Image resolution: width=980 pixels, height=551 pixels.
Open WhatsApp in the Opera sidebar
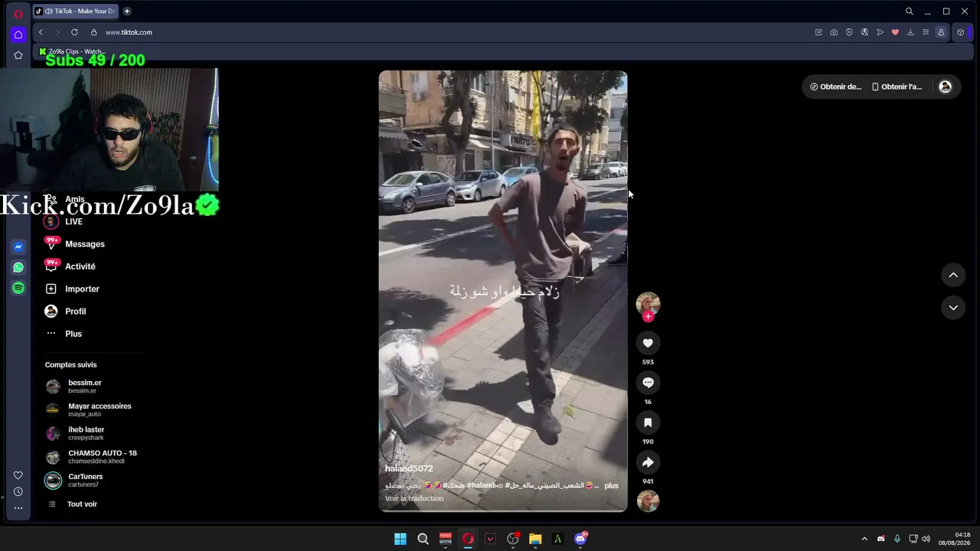18,267
